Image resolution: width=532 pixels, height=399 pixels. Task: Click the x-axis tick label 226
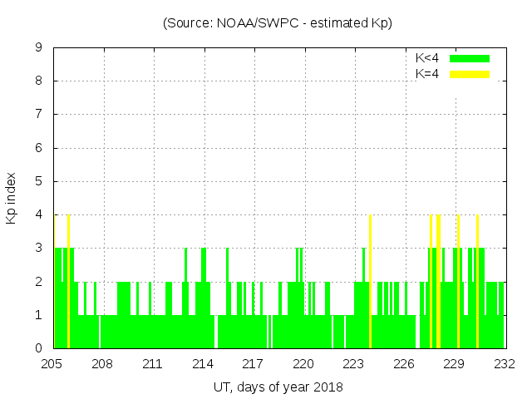point(404,363)
